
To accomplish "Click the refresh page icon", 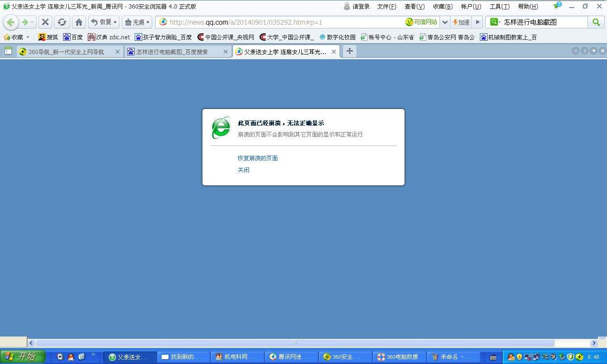I will coord(62,22).
